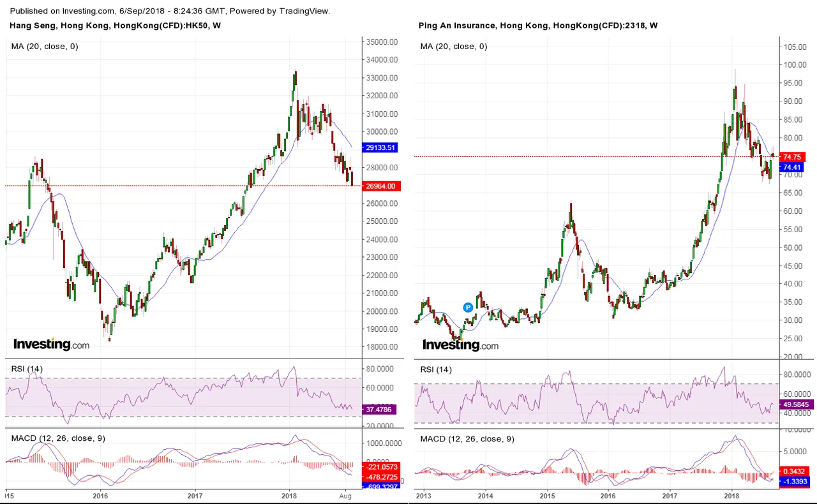
Task: Select the MA (20, close, 0) label on Hang Seng chart
Action: [45, 46]
